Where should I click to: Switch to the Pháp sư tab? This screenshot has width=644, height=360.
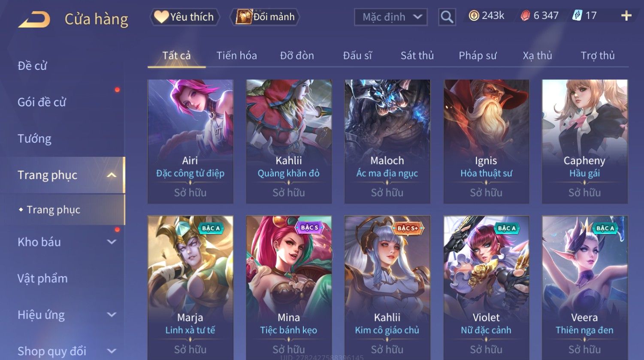[478, 56]
